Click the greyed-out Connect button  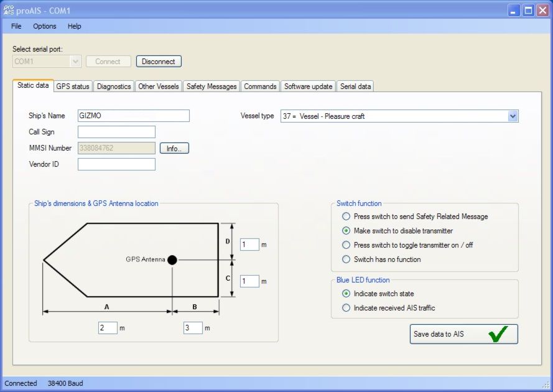click(108, 62)
